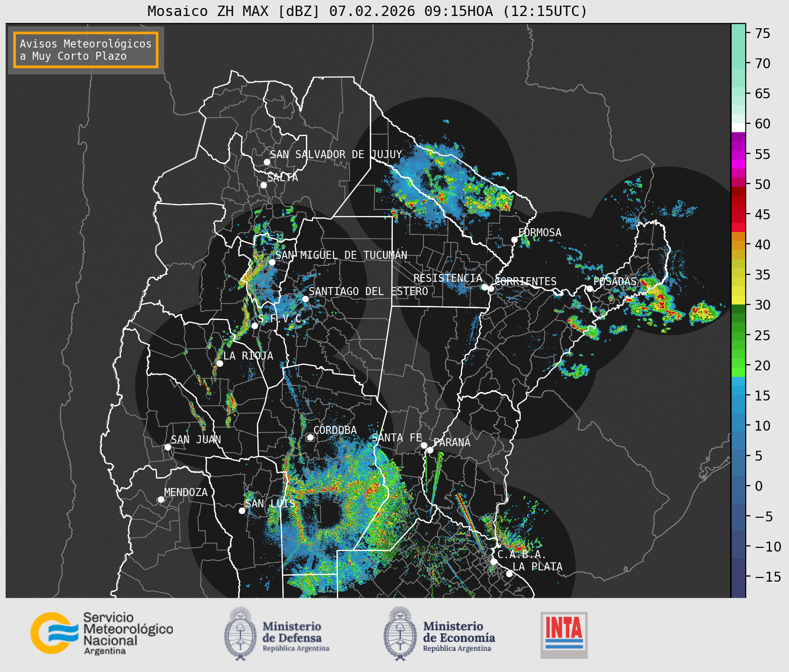789x672 pixels.
Task: Click the "SAN MIGUEL DE TUCUMÁN" label
Action: coord(341,255)
